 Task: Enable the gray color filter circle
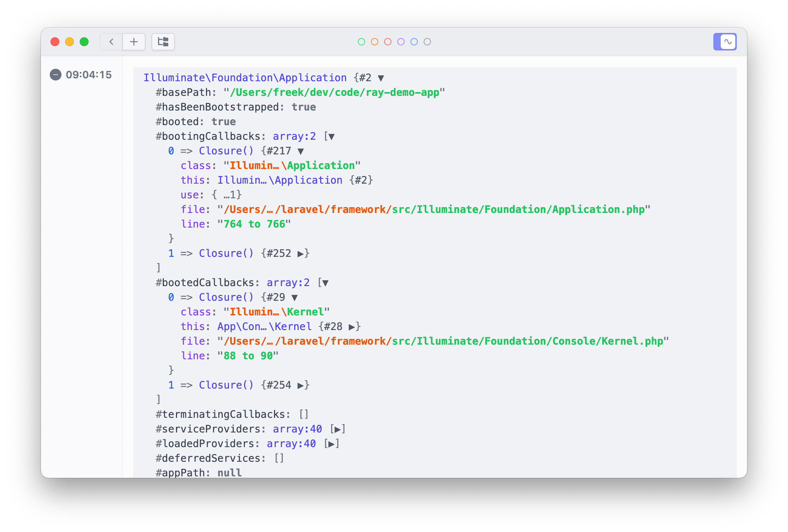[427, 42]
